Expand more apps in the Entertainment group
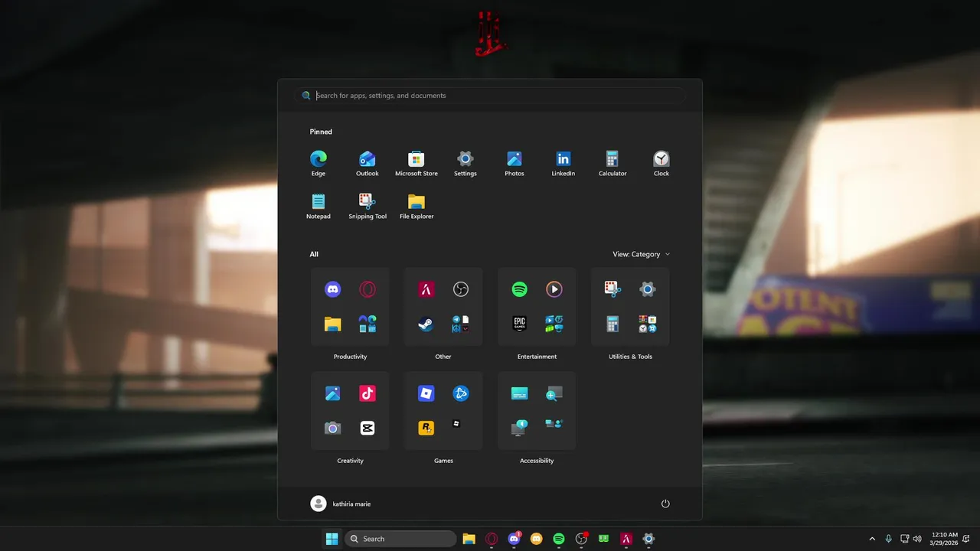The height and width of the screenshot is (551, 980). 554,324
